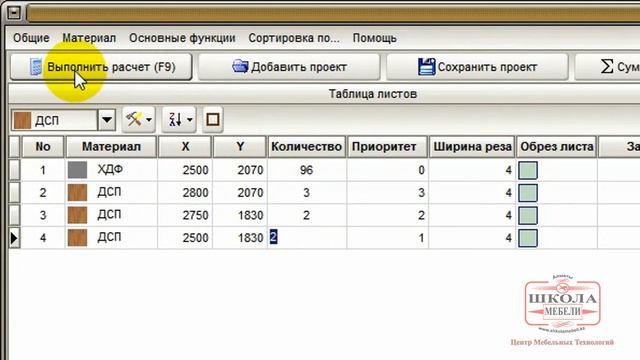Click the window system menu icon
Viewport: 640px width, 360px height.
(x=14, y=13)
